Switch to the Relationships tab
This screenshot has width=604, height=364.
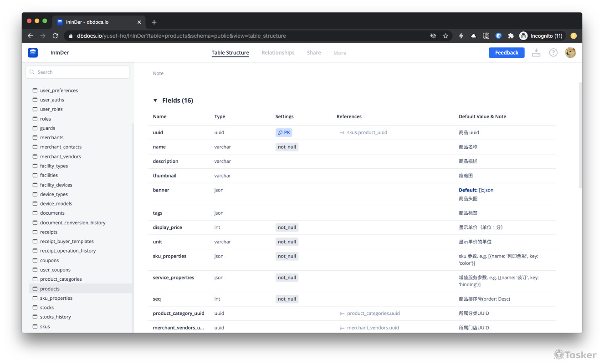(x=278, y=53)
